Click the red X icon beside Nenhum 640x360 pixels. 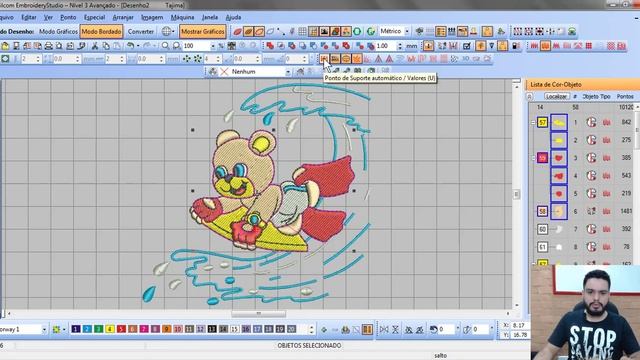coord(224,71)
